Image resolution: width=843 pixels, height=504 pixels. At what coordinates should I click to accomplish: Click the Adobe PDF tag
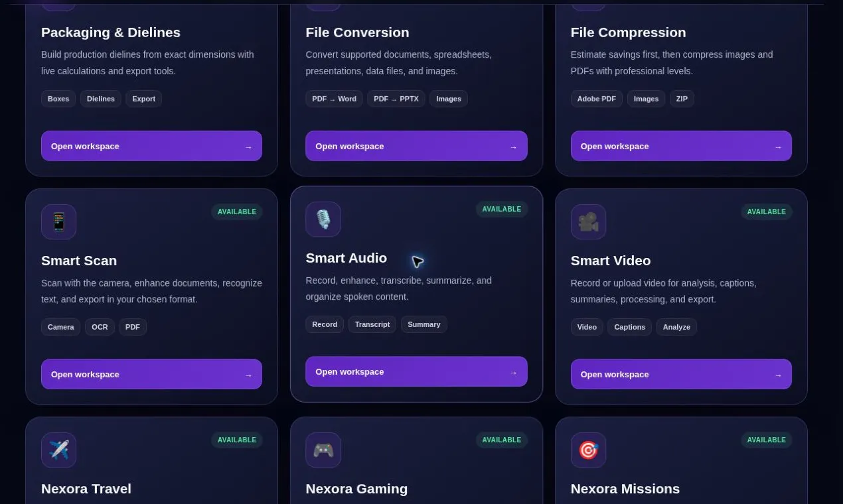click(x=597, y=99)
